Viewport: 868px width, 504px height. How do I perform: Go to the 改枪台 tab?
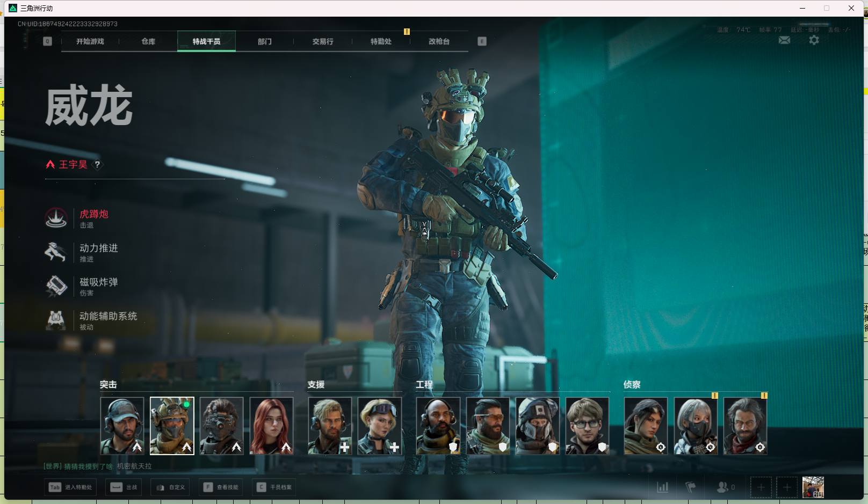click(x=439, y=41)
